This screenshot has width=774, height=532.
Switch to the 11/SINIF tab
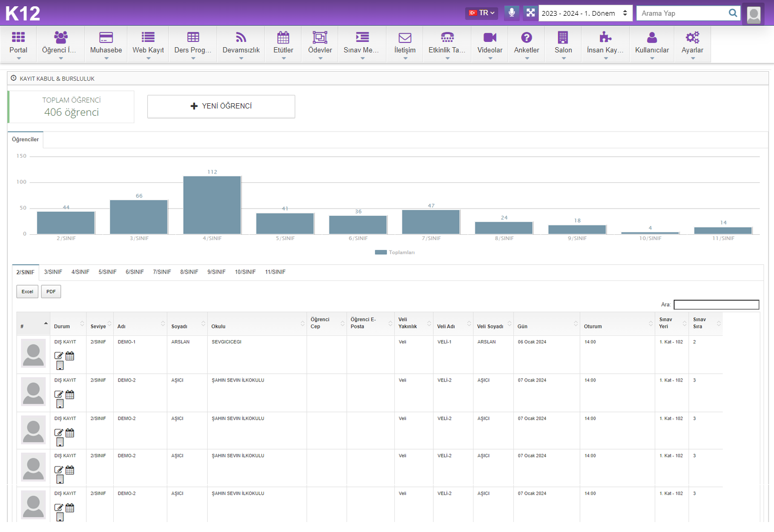click(275, 272)
